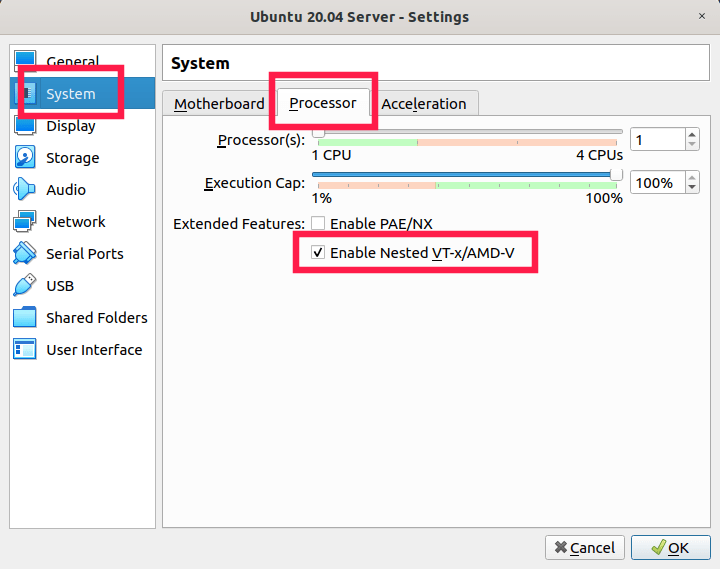Screen dimensions: 720x569
Task: Select the User Interface category label
Action: (x=94, y=350)
